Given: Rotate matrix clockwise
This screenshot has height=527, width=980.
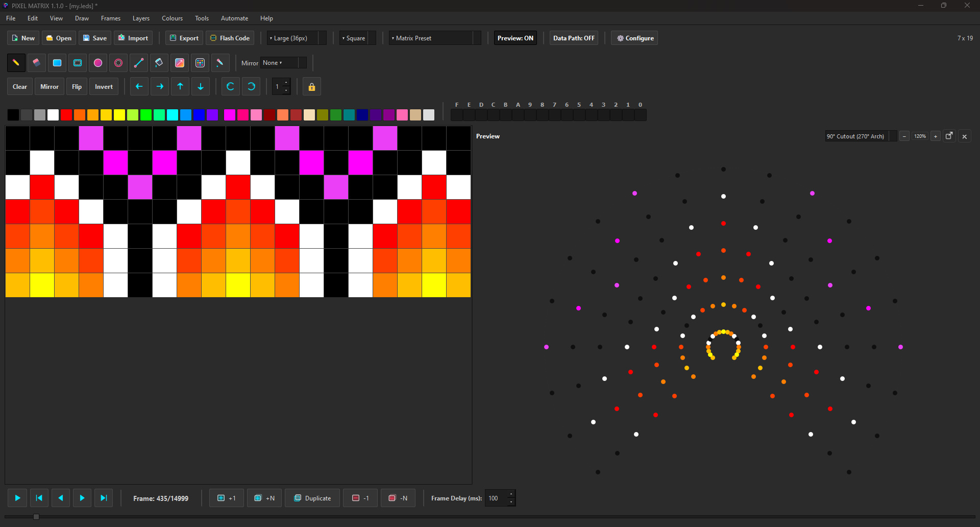Looking at the screenshot, I should (251, 87).
